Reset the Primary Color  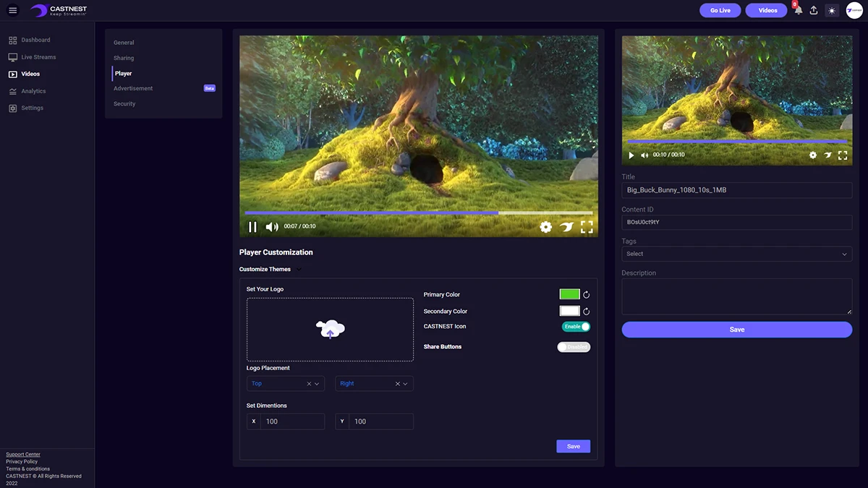point(587,295)
